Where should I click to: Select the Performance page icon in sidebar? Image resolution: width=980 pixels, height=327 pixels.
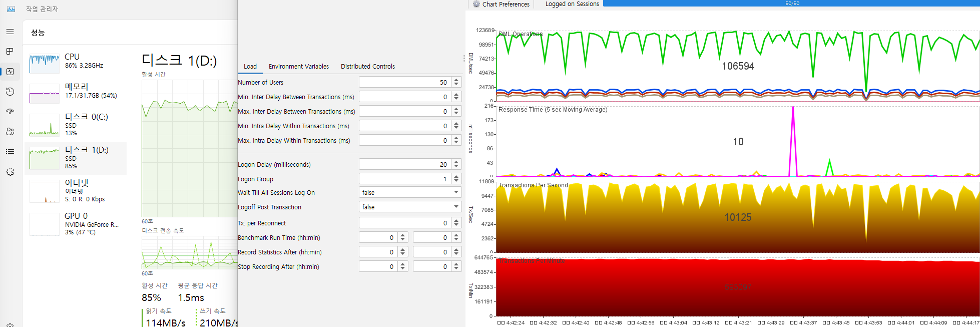tap(10, 72)
